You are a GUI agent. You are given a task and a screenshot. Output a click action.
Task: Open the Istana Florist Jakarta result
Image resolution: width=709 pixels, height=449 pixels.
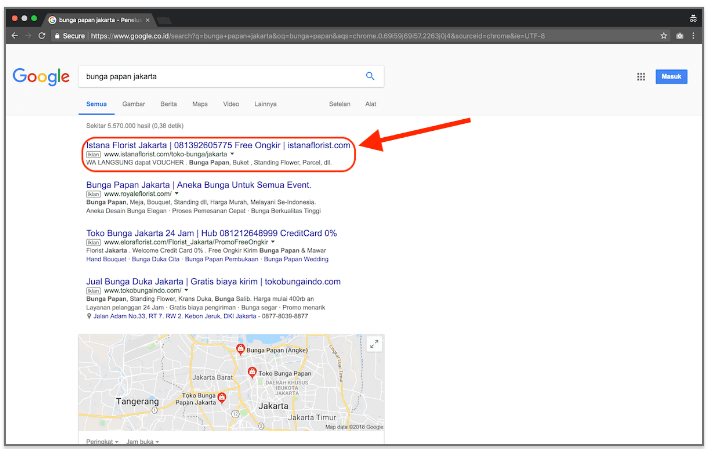pos(218,145)
